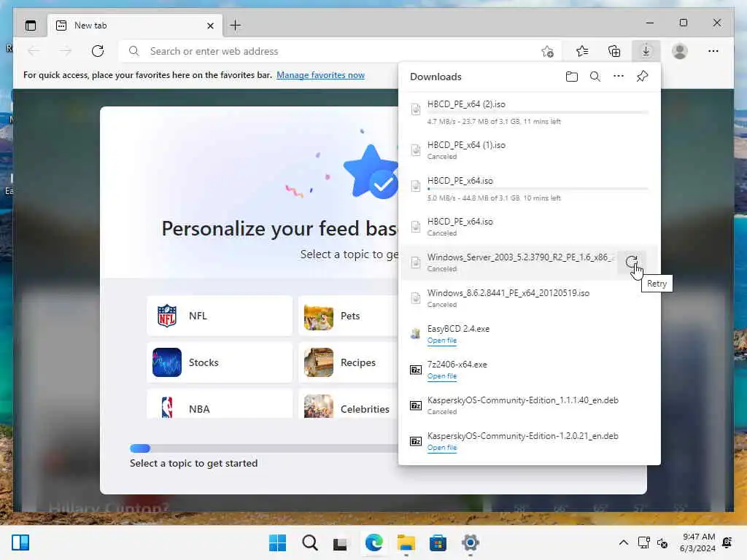Viewport: 747px width, 560px height.
Task: Select 7z2406-x64.exe file icon
Action: click(415, 370)
